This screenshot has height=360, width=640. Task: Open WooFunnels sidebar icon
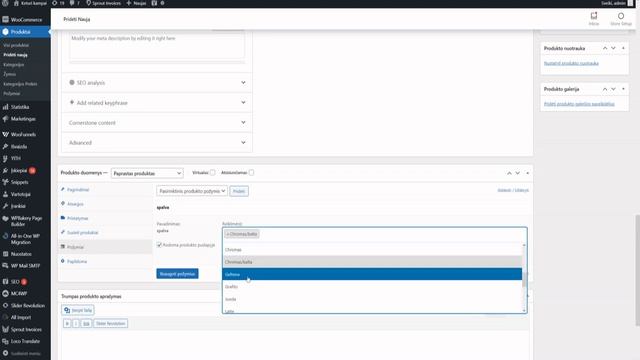5,134
